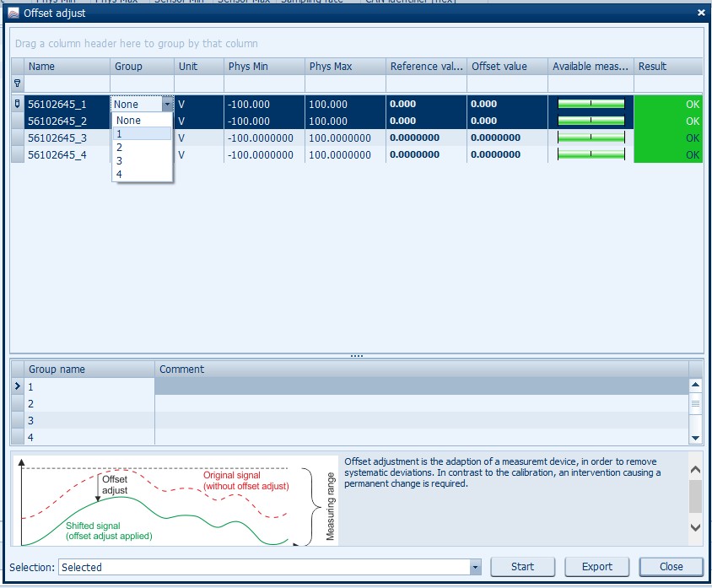The image size is (712, 588).
Task: Click the Comment column header
Action: (x=422, y=370)
